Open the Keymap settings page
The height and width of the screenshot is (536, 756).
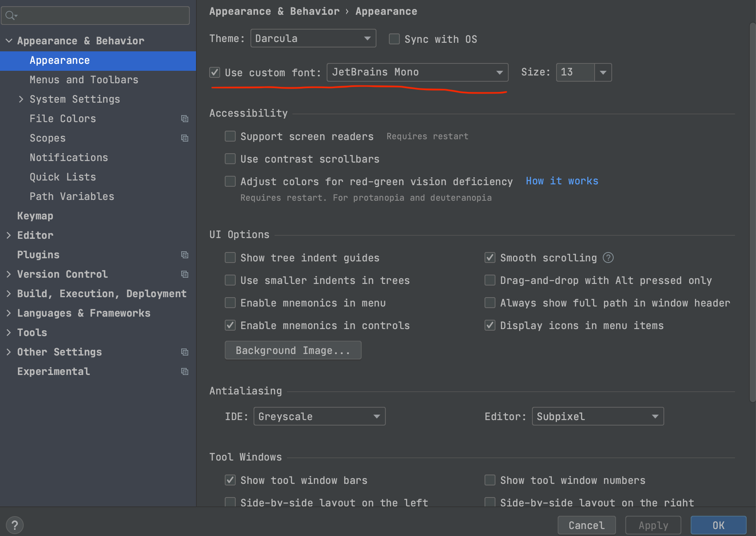pos(35,216)
